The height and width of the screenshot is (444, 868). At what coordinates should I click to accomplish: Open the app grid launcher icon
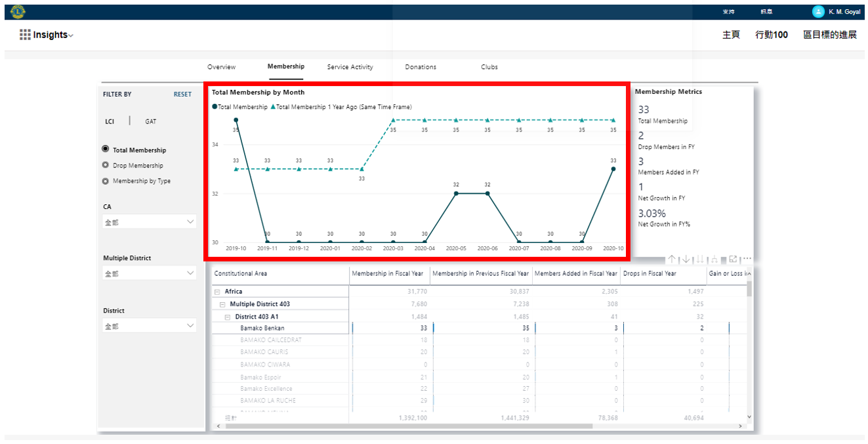pyautogui.click(x=25, y=35)
